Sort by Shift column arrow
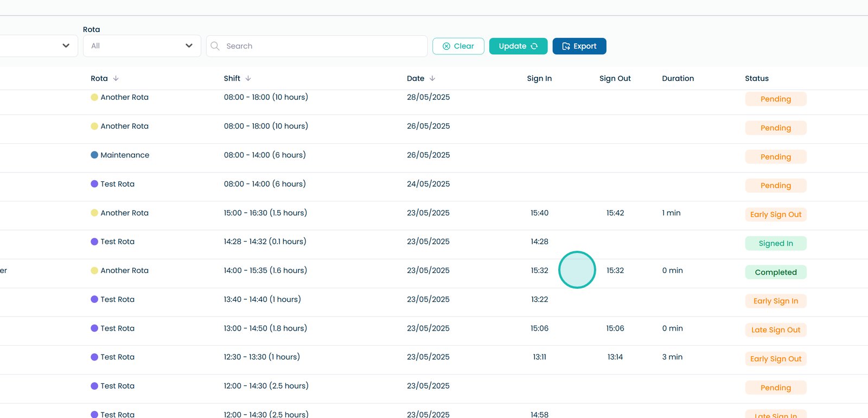The width and height of the screenshot is (868, 418). click(248, 78)
